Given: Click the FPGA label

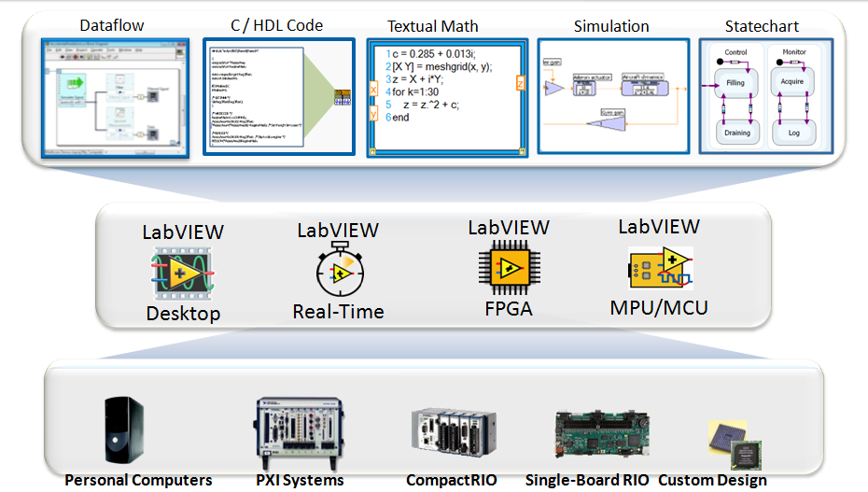Looking at the screenshot, I should click(x=509, y=309).
